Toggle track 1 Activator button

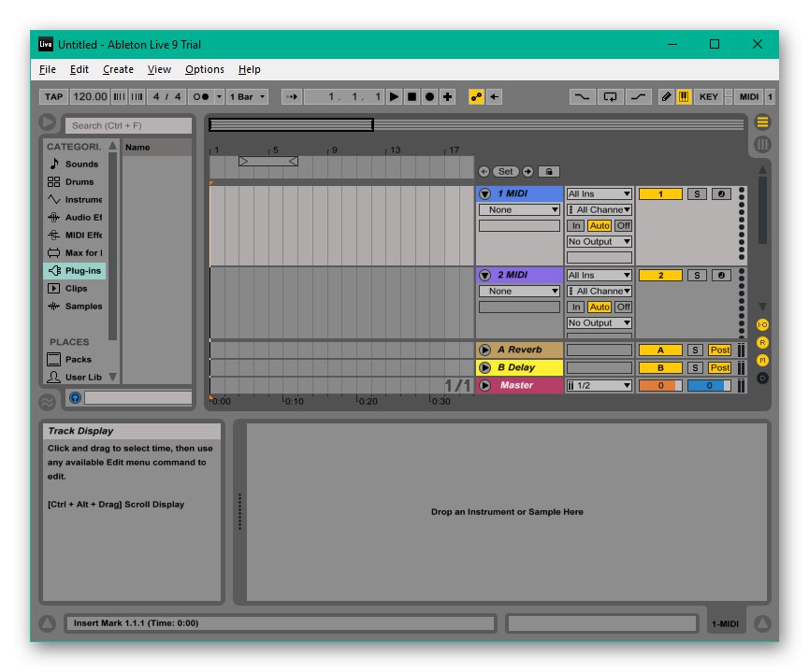pyautogui.click(x=660, y=193)
